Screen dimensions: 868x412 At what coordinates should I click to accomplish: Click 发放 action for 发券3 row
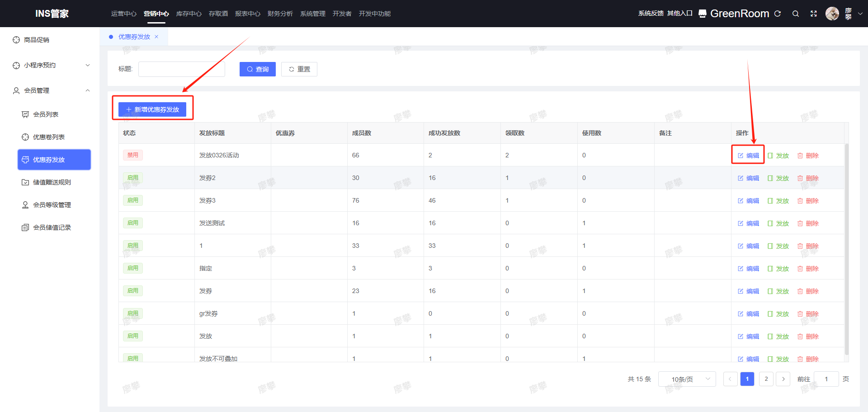point(778,201)
